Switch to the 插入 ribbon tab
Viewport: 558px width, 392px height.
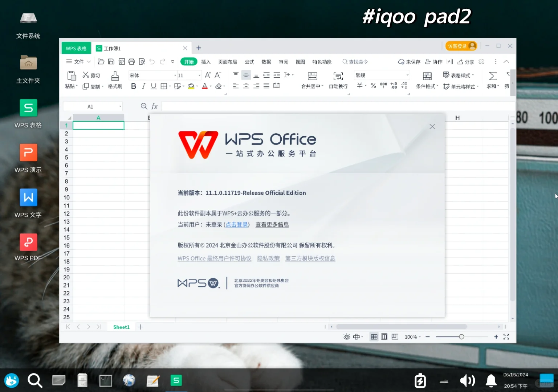205,61
